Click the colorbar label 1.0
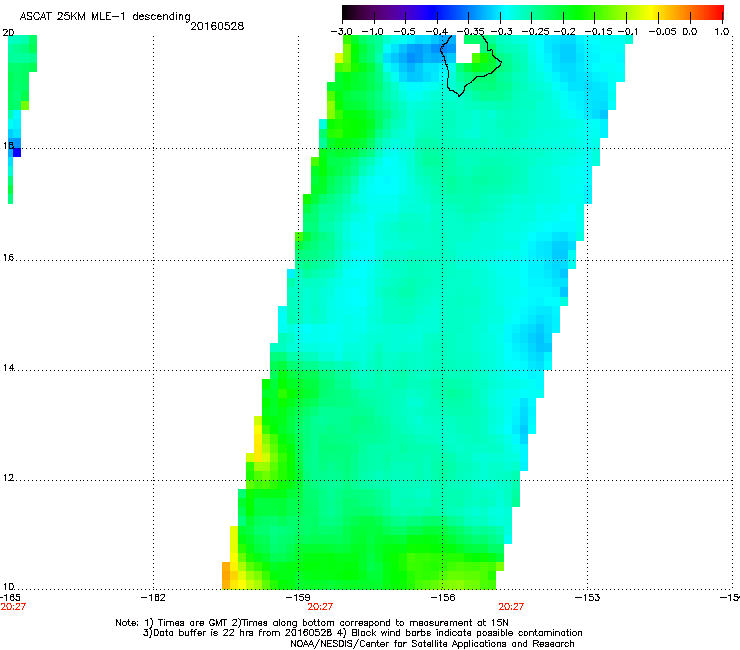The image size is (740, 650). click(x=722, y=32)
